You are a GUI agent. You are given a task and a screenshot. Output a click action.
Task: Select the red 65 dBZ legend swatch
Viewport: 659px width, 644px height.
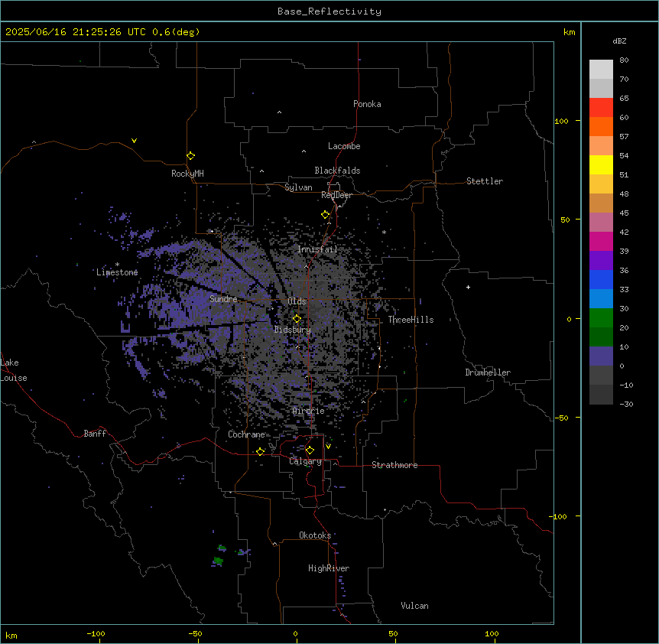click(601, 107)
